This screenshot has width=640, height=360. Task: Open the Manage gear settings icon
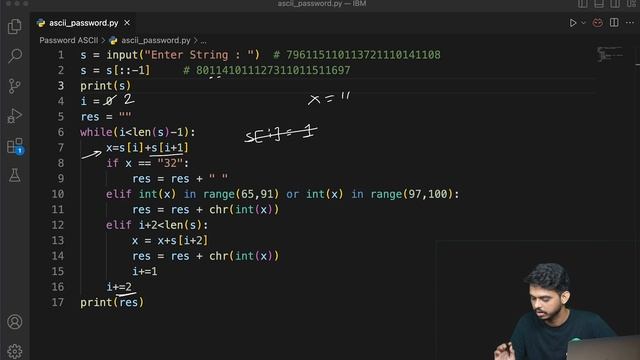[15, 351]
